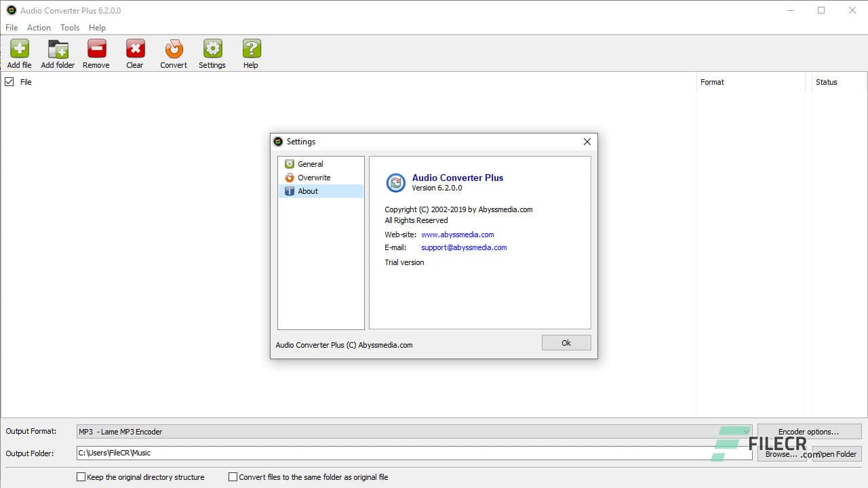Start conversion with the Convert icon
The width and height of the screenshot is (868, 488).
173,51
